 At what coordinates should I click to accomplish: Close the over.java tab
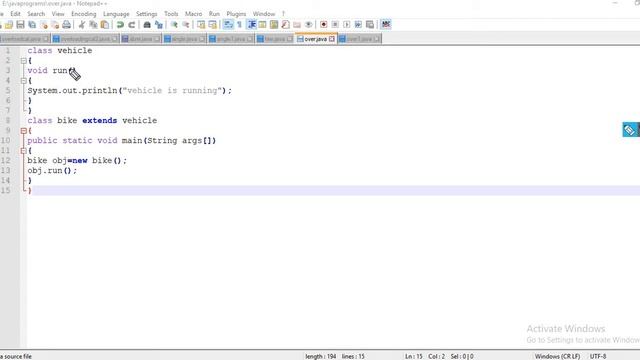[332, 39]
